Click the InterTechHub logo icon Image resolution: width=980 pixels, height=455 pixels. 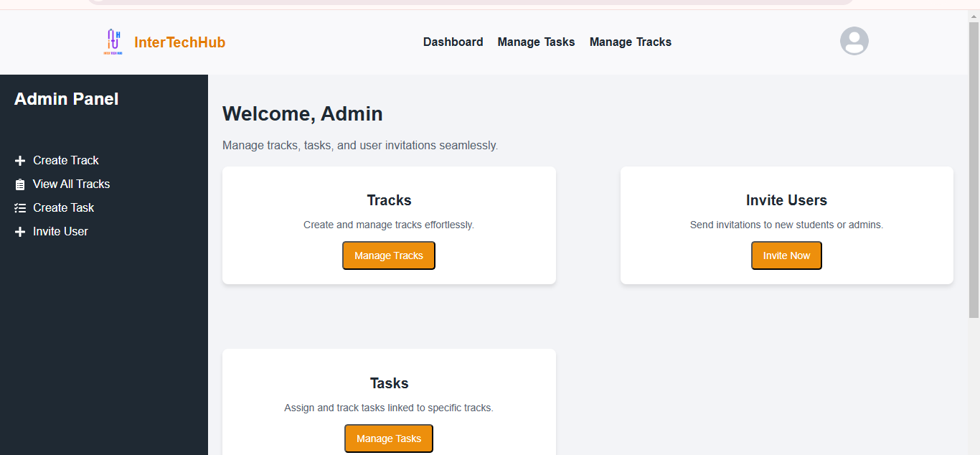pos(113,42)
